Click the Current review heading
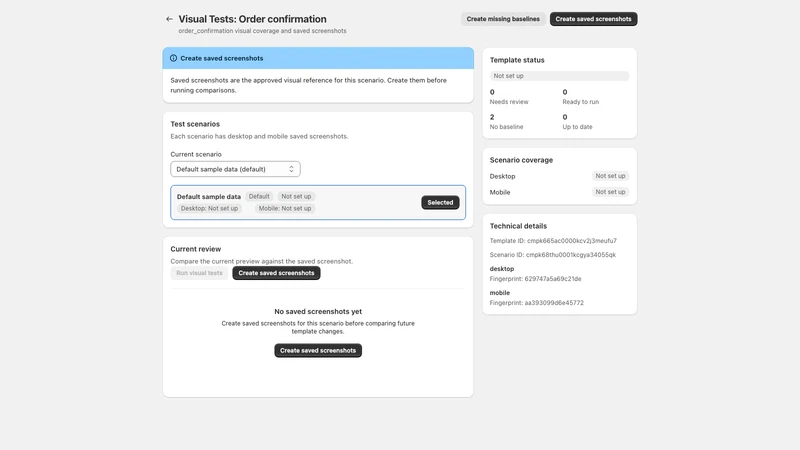Screen dimensions: 800x450 pos(195,249)
